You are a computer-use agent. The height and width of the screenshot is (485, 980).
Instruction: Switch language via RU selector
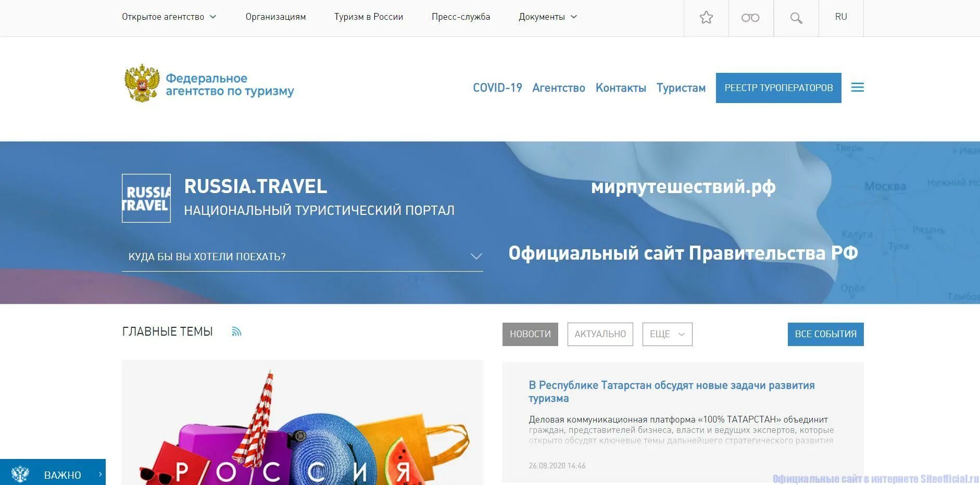(841, 17)
